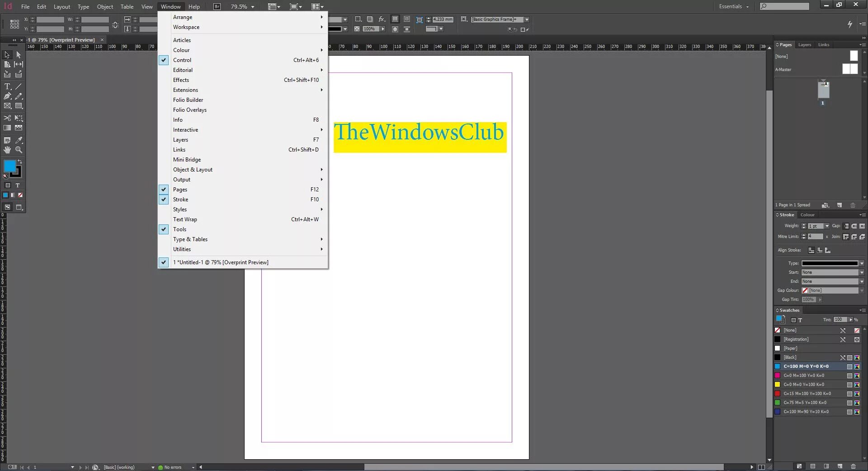Switch to the Layers panel tab

[x=804, y=45]
